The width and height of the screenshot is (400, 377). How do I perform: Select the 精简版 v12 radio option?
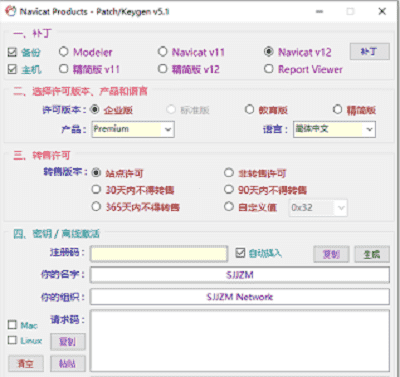(x=162, y=69)
